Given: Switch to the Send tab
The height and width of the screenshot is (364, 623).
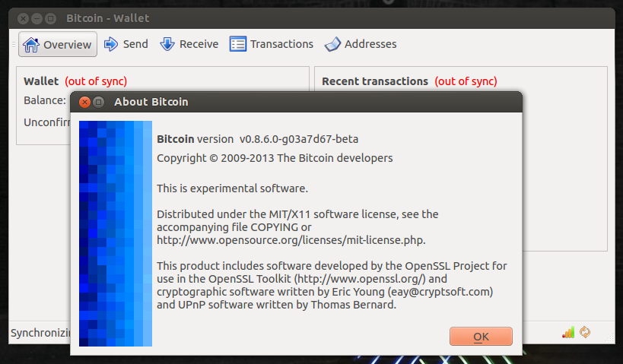Looking at the screenshot, I should click(x=126, y=44).
